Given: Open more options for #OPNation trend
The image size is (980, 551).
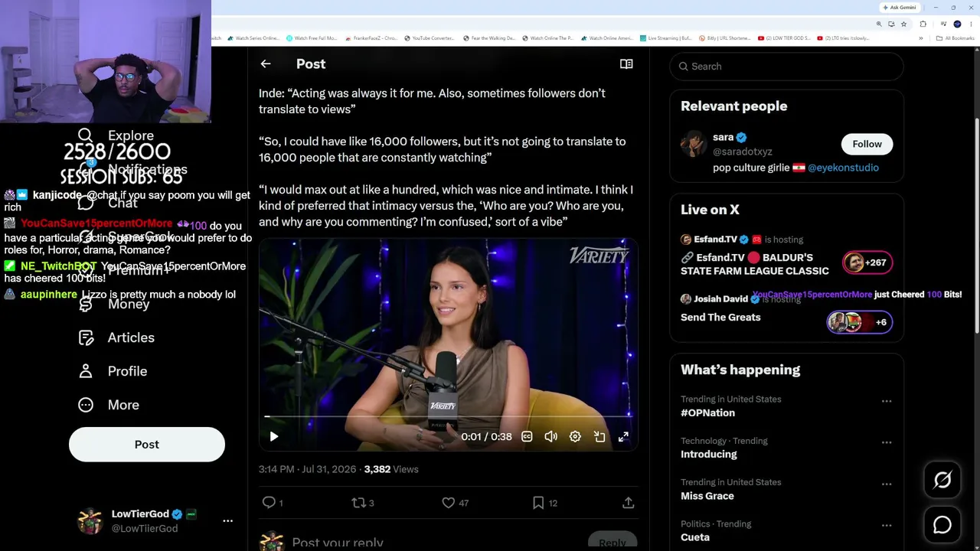Looking at the screenshot, I should [x=887, y=401].
